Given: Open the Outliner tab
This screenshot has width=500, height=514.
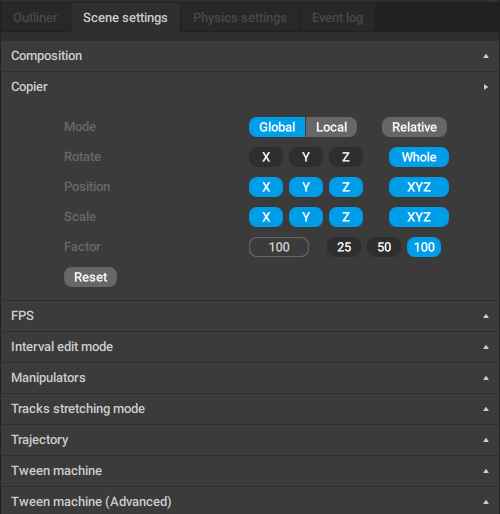Looking at the screenshot, I should (x=35, y=18).
